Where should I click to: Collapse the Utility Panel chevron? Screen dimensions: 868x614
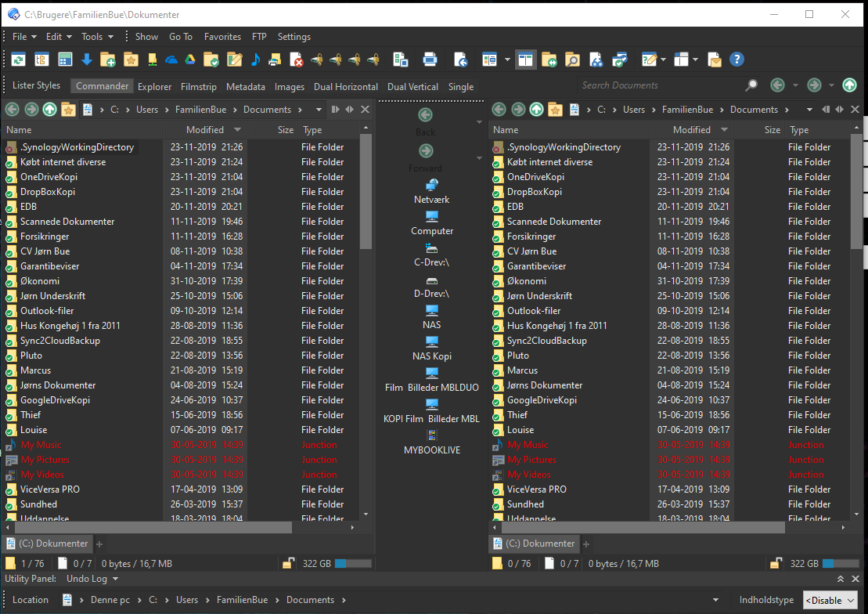click(841, 579)
